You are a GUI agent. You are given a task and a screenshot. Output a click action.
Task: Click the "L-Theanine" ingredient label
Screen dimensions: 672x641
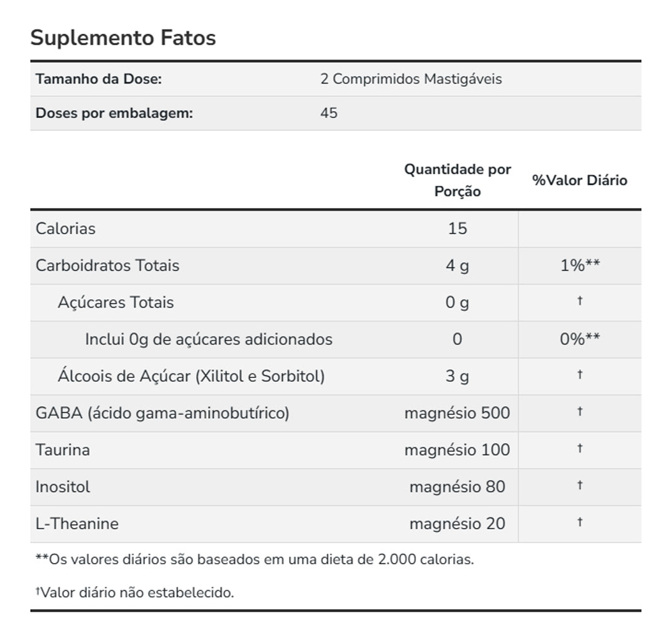(x=77, y=524)
